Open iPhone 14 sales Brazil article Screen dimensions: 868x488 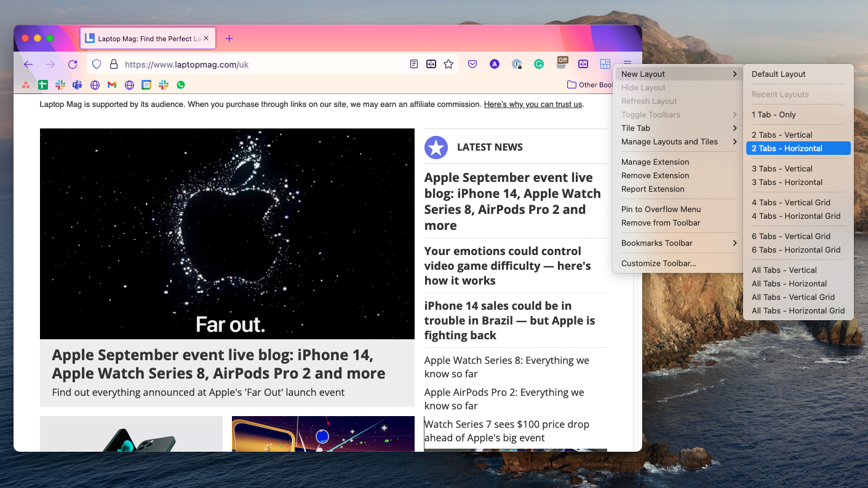(x=509, y=320)
